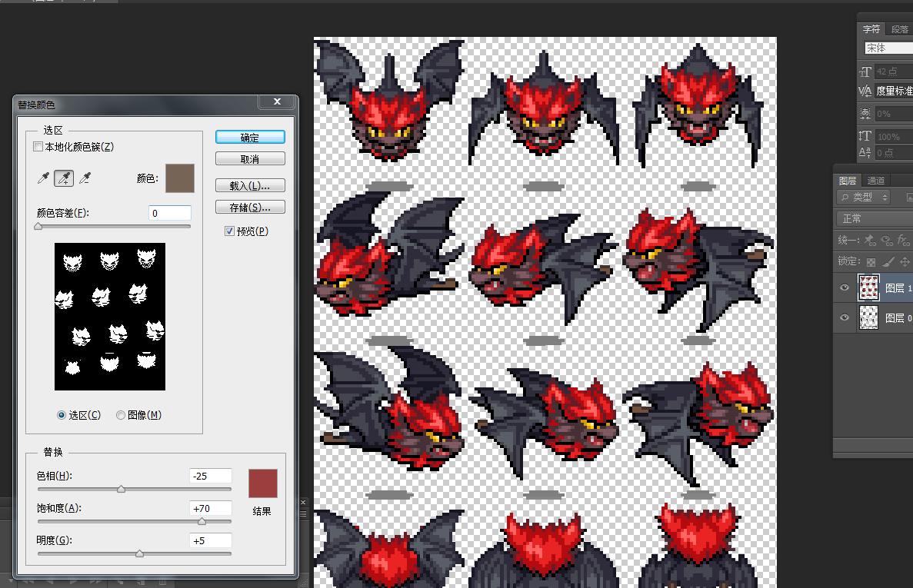Click the 取消 cancel button
913x588 pixels.
click(x=250, y=159)
